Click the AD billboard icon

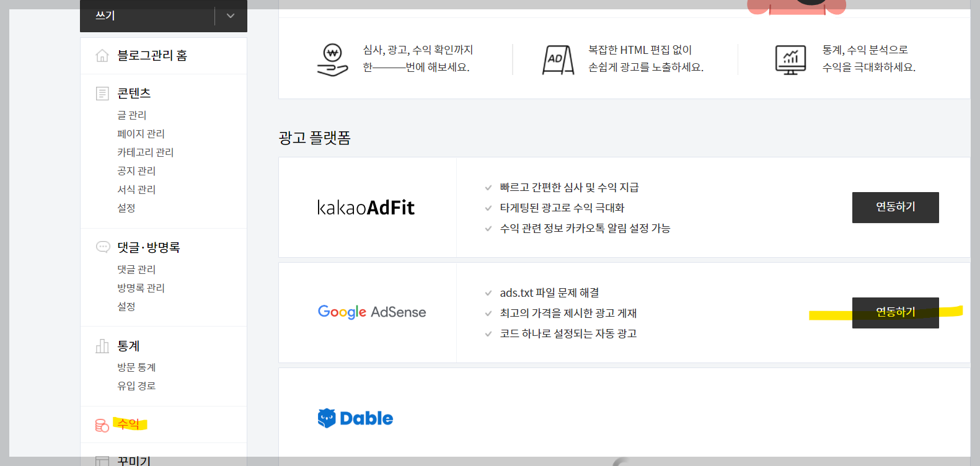click(x=558, y=60)
